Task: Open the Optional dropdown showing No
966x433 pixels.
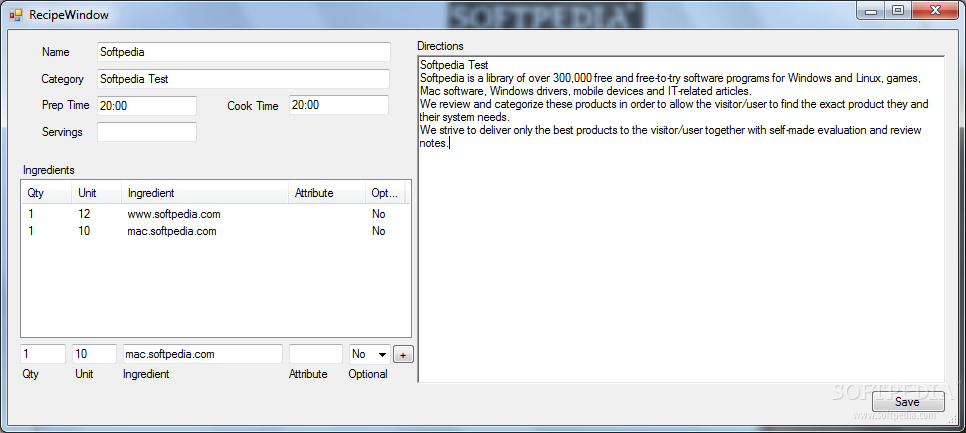Action: pos(370,354)
